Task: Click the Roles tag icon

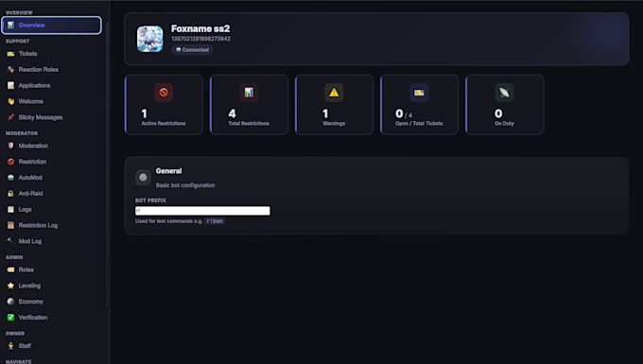Action: 10,269
